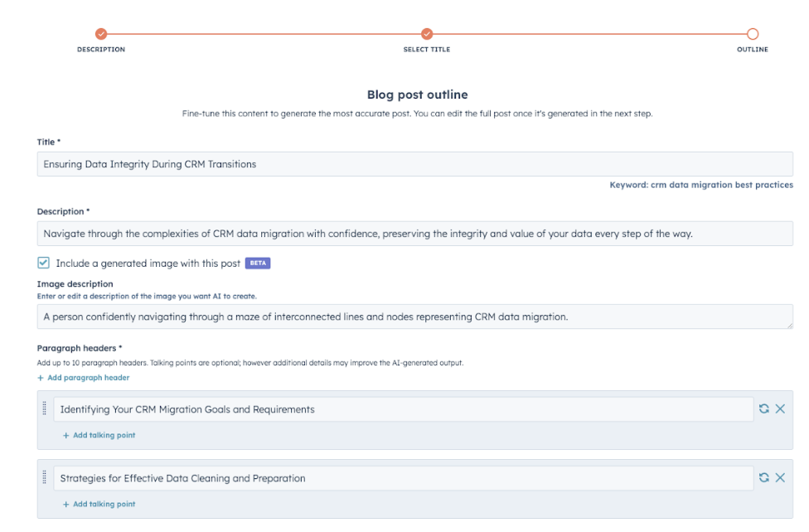The width and height of the screenshot is (809, 532).
Task: Click the plus icon beside Add paragraph header
Action: (x=41, y=378)
